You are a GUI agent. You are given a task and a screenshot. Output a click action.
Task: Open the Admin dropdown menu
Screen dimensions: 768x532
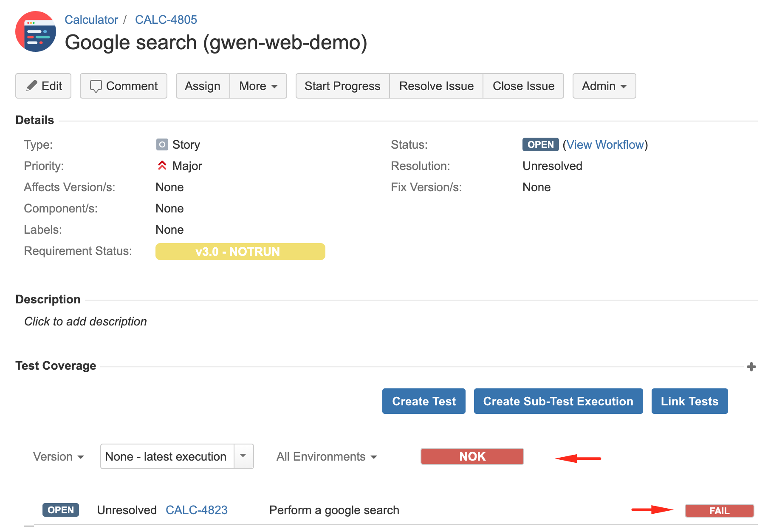[604, 86]
